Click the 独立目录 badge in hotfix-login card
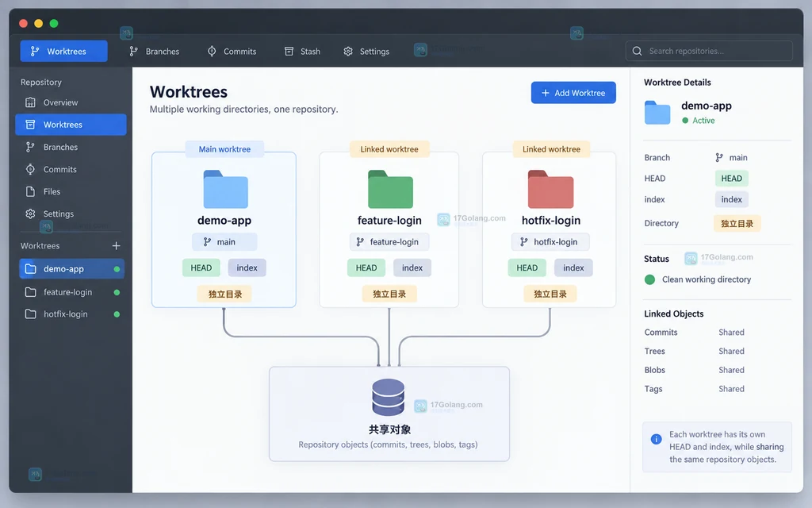Image resolution: width=812 pixels, height=508 pixels. coord(550,294)
